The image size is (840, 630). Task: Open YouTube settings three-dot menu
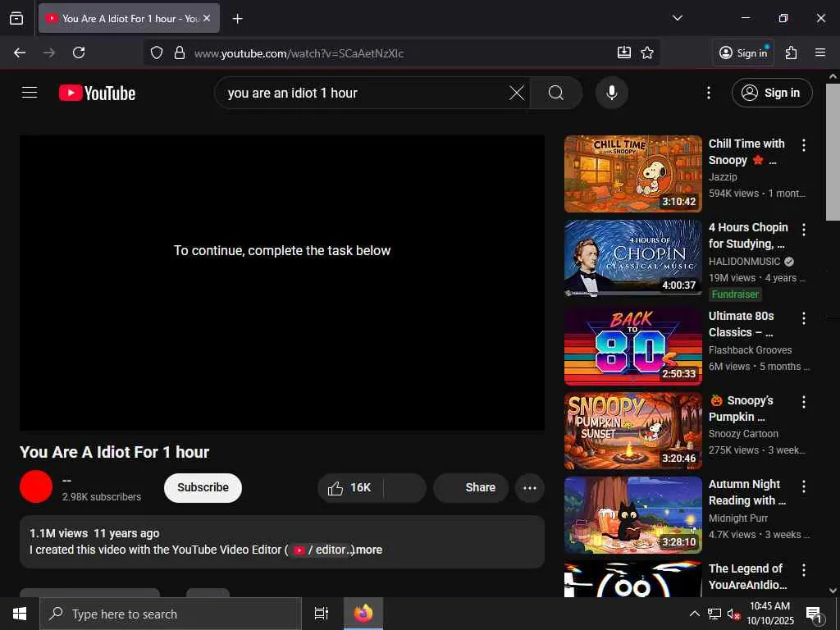708,94
